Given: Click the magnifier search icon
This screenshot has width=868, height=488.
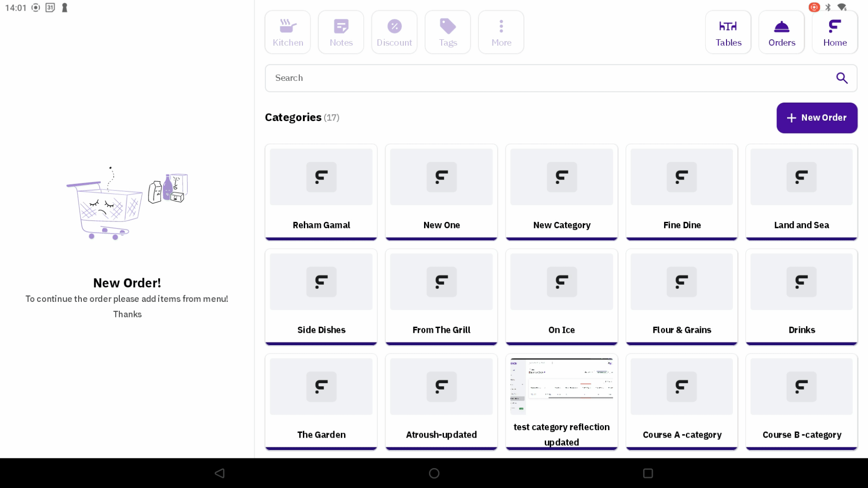Looking at the screenshot, I should click(x=842, y=78).
